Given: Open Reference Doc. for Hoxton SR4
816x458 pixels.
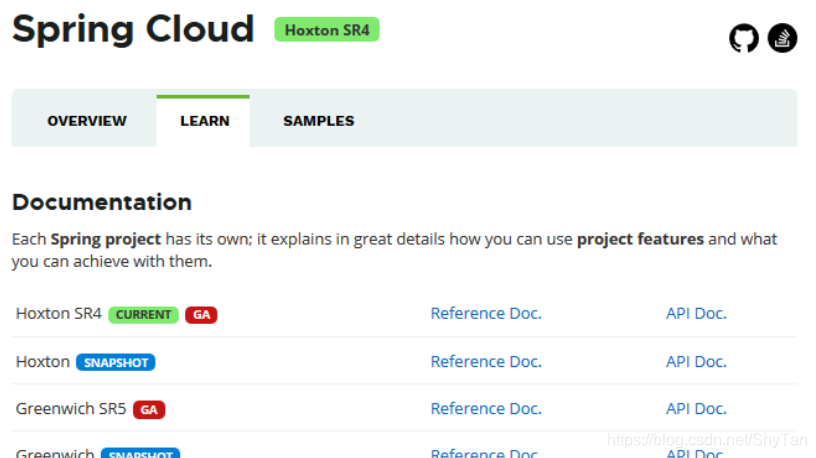Looking at the screenshot, I should click(x=486, y=313).
